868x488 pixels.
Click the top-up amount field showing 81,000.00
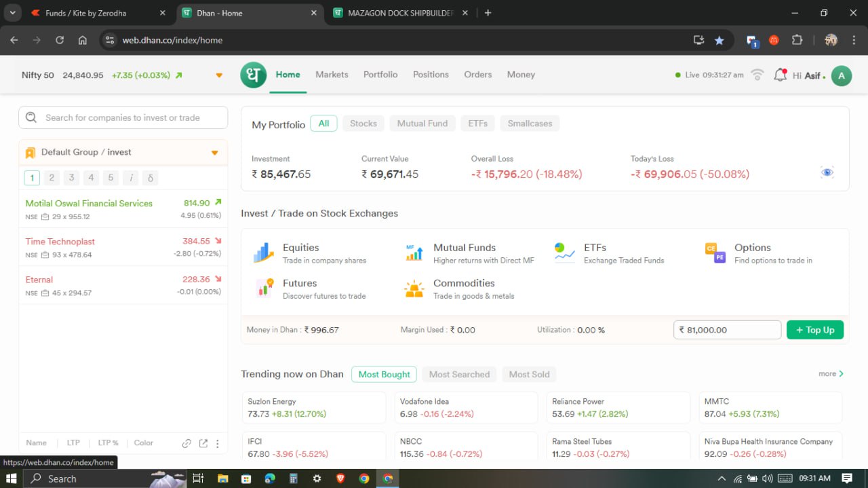(727, 330)
